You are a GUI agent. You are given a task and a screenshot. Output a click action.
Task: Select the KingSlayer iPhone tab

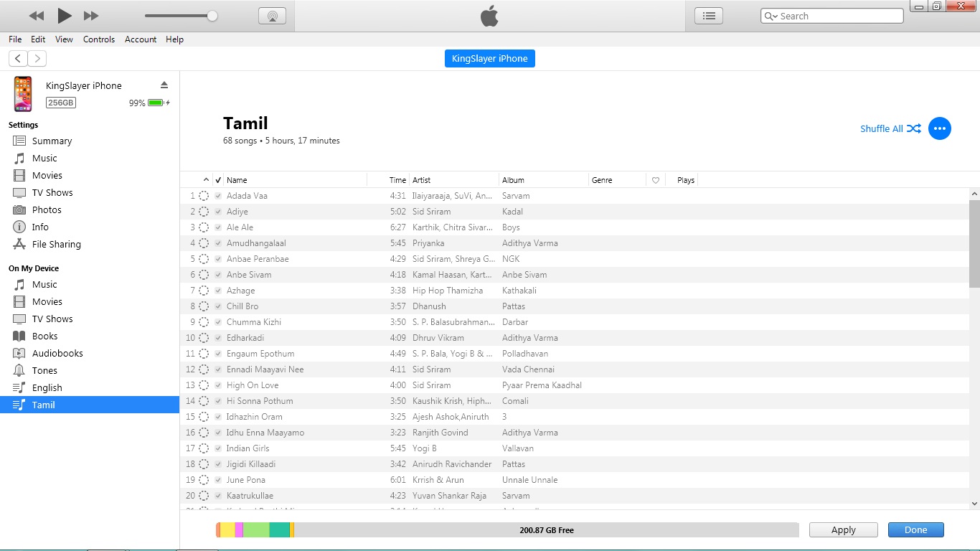[x=489, y=58]
